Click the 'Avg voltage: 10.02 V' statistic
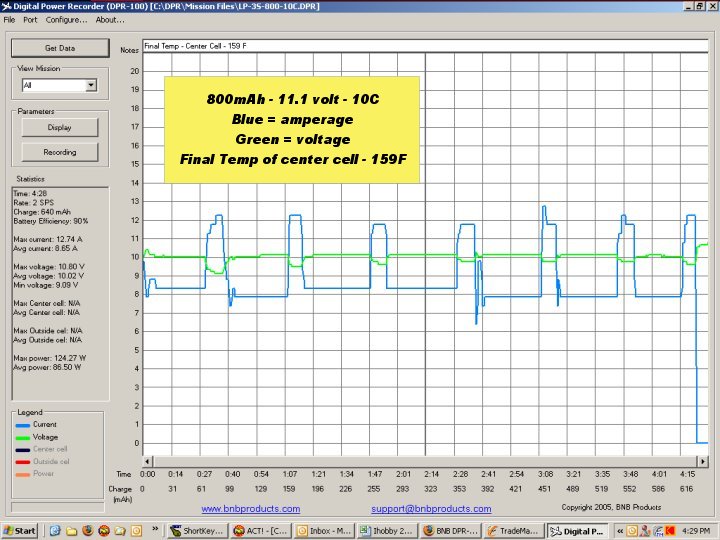The height and width of the screenshot is (540, 720). (49, 276)
